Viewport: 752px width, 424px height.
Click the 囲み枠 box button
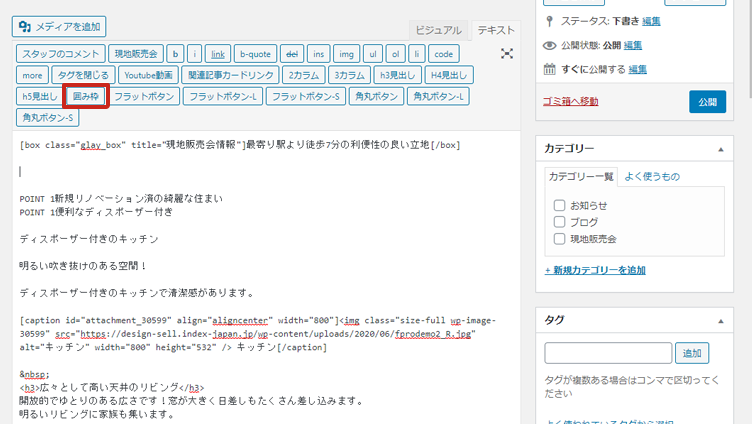pos(85,97)
